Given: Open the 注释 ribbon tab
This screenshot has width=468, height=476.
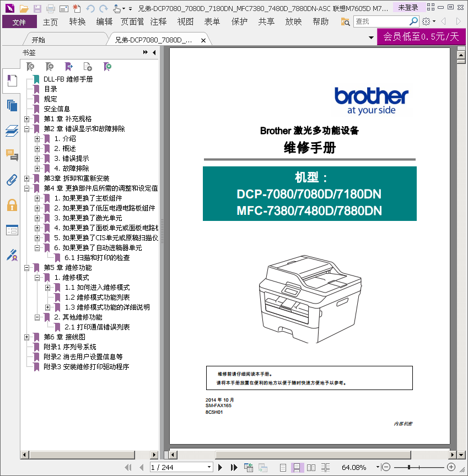Looking at the screenshot, I should coord(158,22).
